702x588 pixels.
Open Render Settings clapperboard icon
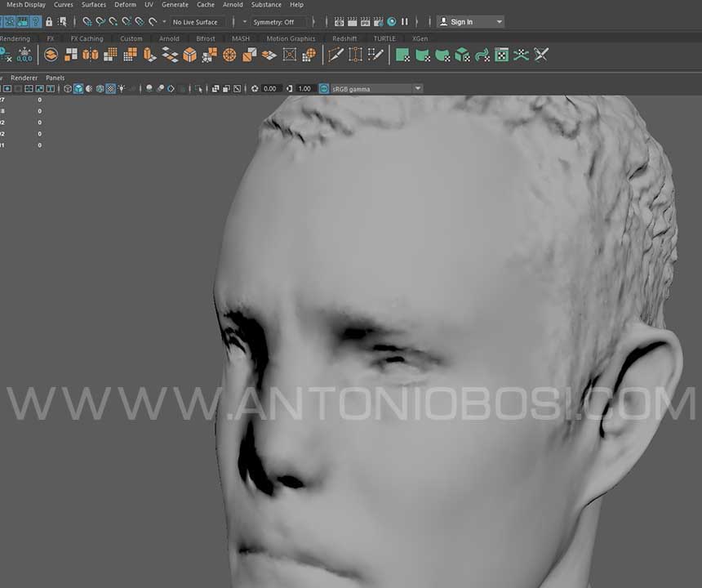[378, 21]
